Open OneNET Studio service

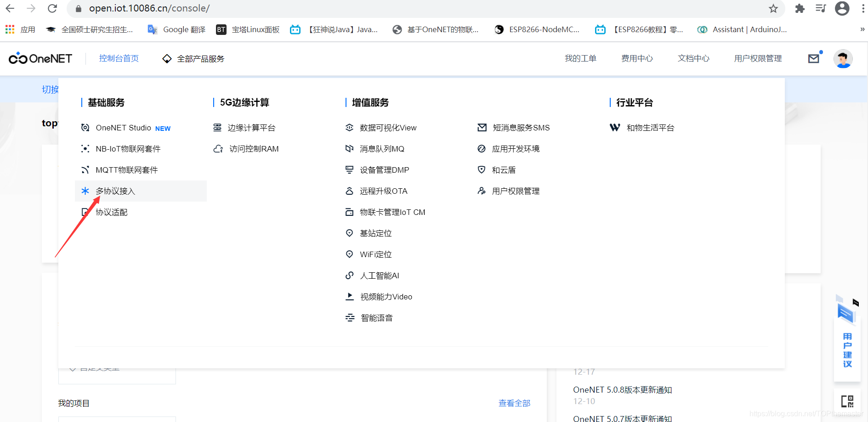pos(124,127)
